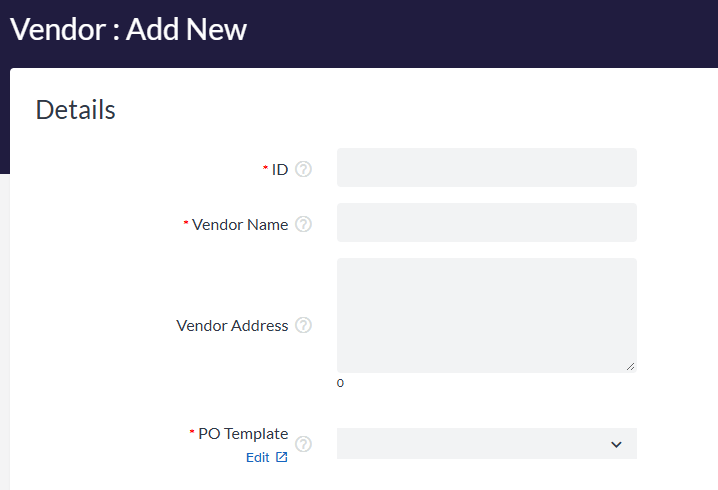Click the red asterisk beside Vendor Name
718x490 pixels.
tap(186, 223)
